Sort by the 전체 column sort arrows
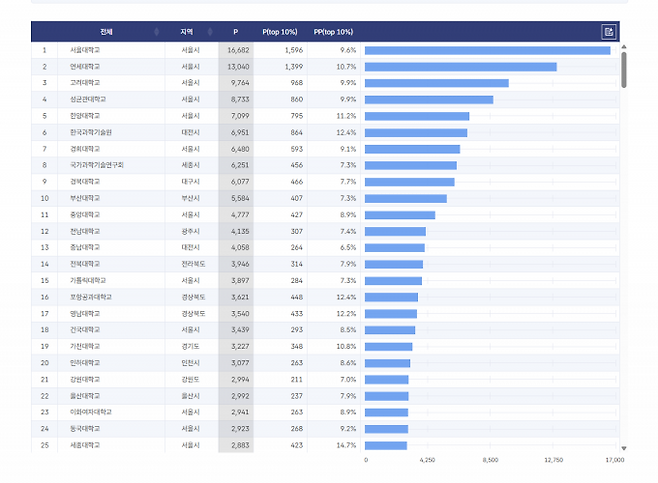This screenshot has width=658, height=483. tap(157, 32)
